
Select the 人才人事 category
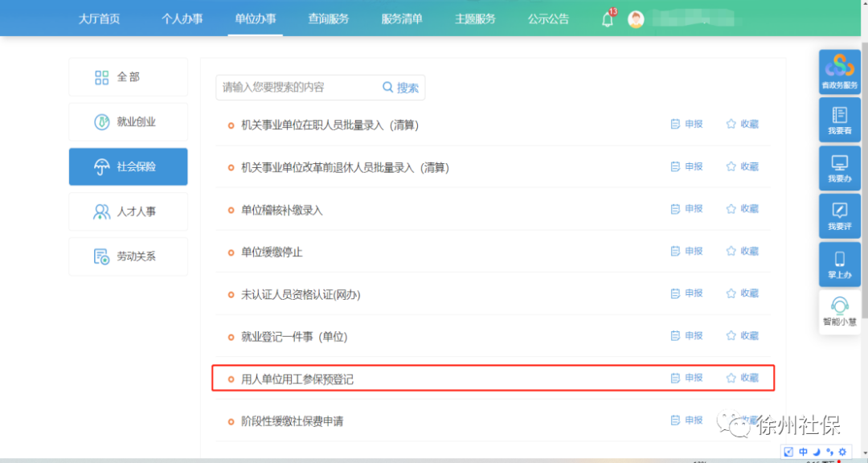pyautogui.click(x=128, y=211)
